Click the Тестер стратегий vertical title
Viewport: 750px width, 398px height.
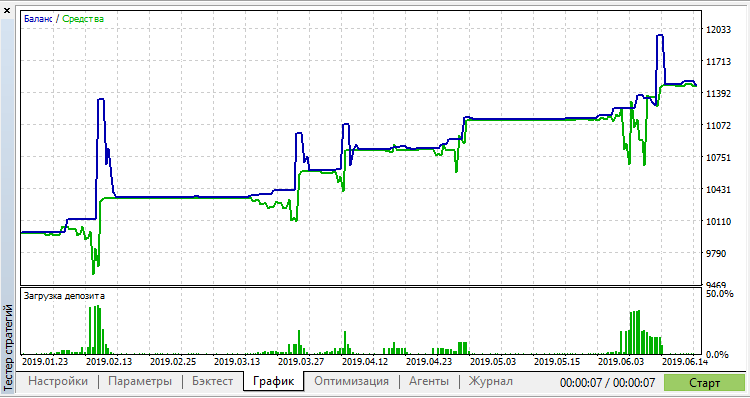8,349
